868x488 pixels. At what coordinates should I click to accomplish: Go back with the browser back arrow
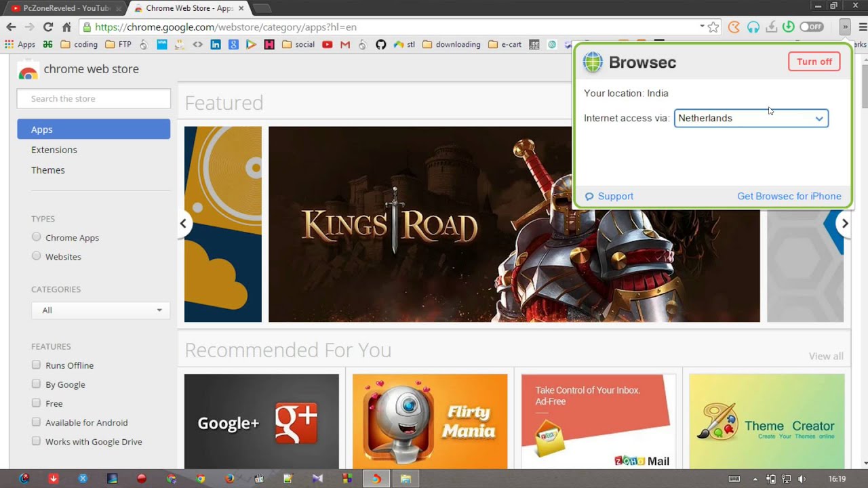click(11, 27)
